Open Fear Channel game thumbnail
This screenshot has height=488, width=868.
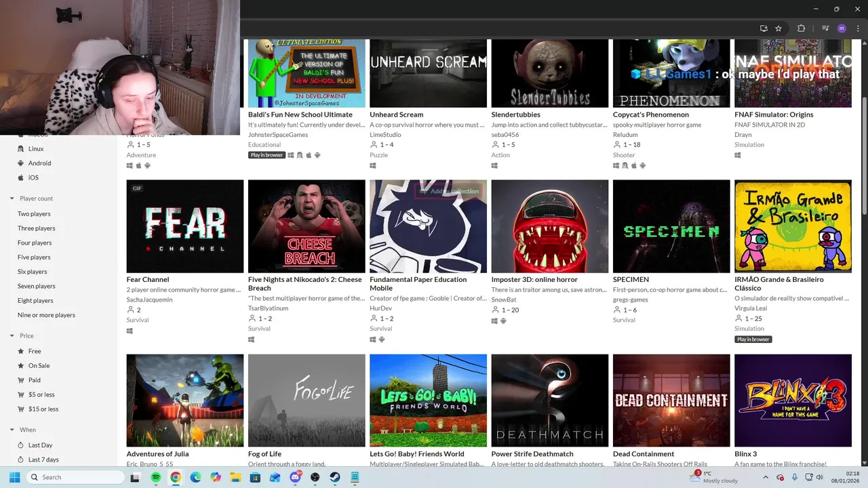(185, 226)
